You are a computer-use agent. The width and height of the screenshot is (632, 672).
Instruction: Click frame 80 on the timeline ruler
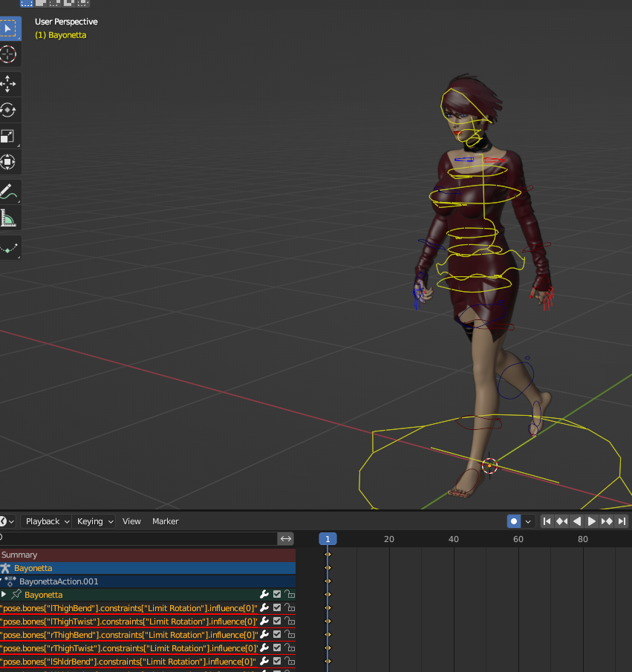(x=582, y=539)
